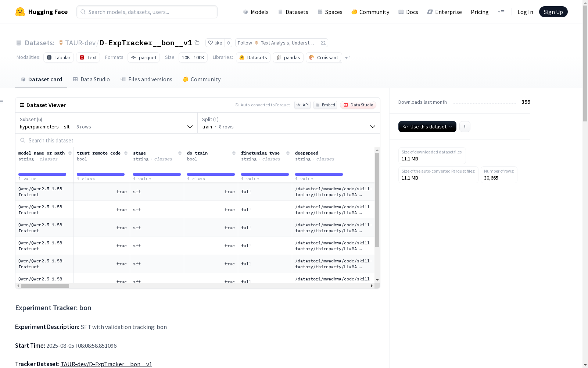Open the Split dropdown showing train
The width and height of the screenshot is (588, 368).
pyautogui.click(x=289, y=123)
